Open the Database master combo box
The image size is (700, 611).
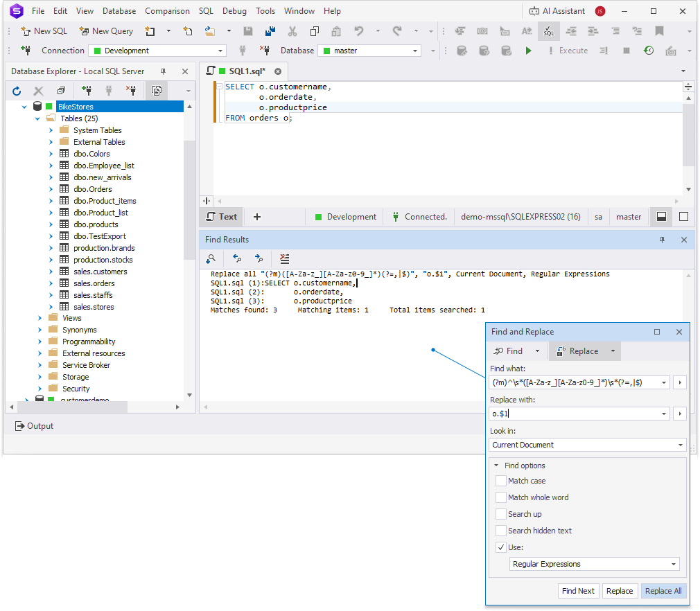pyautogui.click(x=415, y=50)
